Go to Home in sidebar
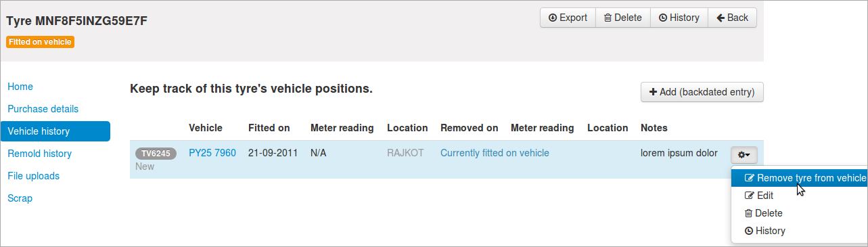The width and height of the screenshot is (868, 247). [20, 87]
